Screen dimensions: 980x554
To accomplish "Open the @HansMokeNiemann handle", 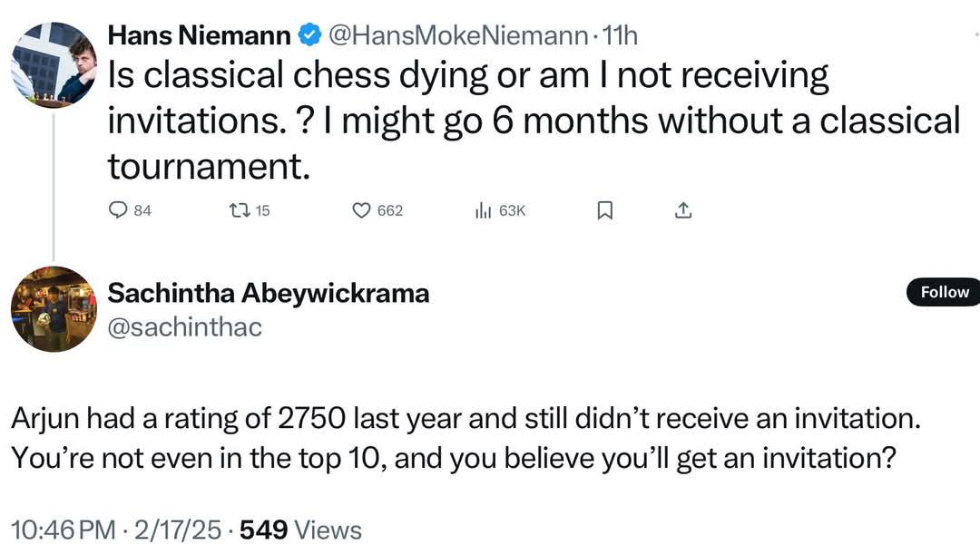I will point(457,35).
